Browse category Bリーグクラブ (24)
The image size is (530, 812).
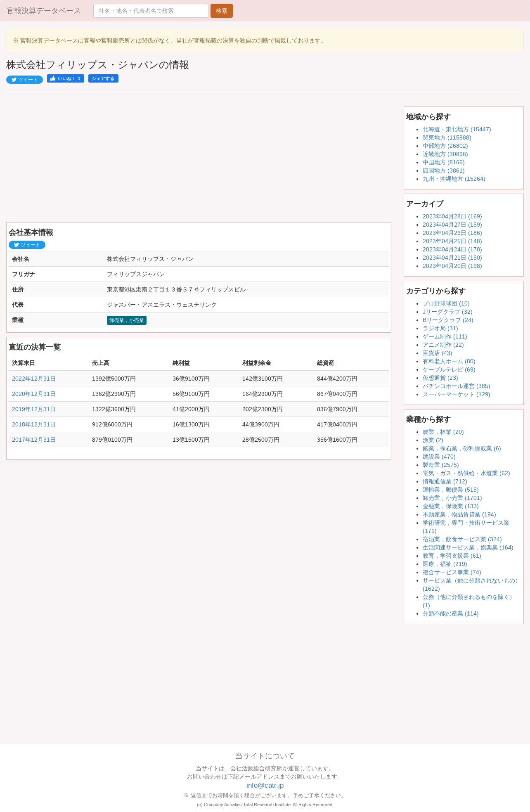point(448,320)
